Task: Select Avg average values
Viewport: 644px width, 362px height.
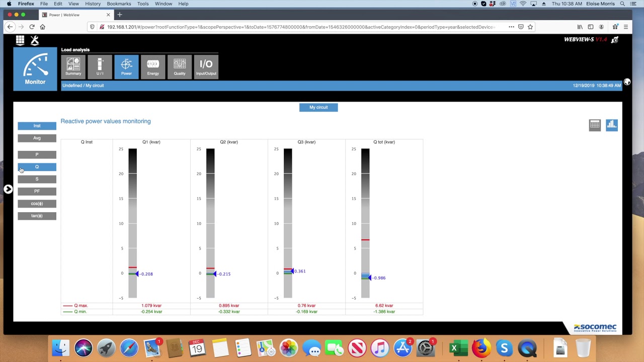Action: [37, 138]
